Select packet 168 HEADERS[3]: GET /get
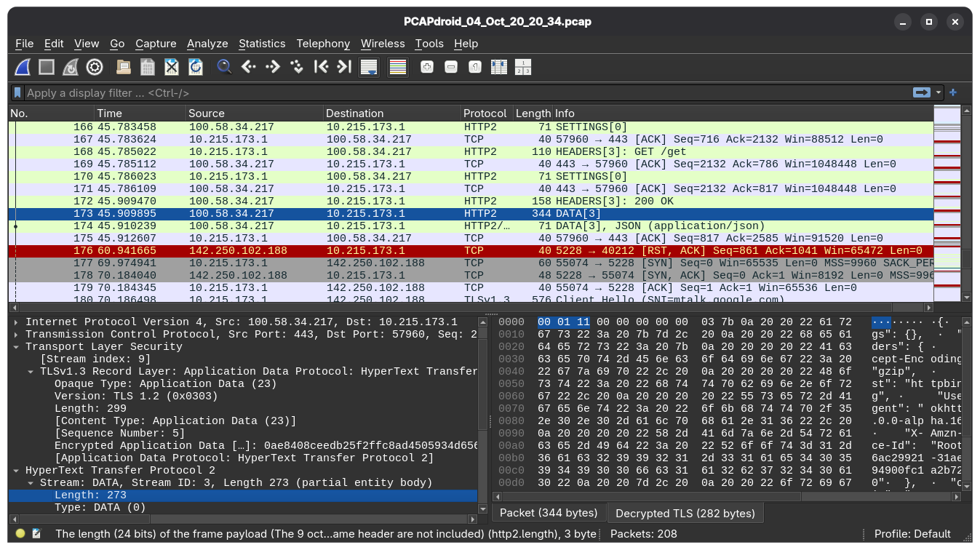980x550 pixels. coord(471,152)
